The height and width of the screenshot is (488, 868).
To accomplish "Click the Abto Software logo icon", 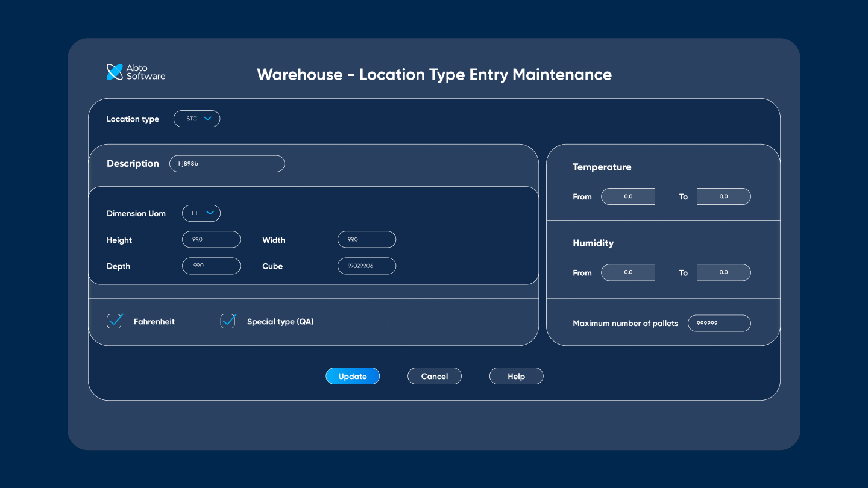I will tap(115, 72).
